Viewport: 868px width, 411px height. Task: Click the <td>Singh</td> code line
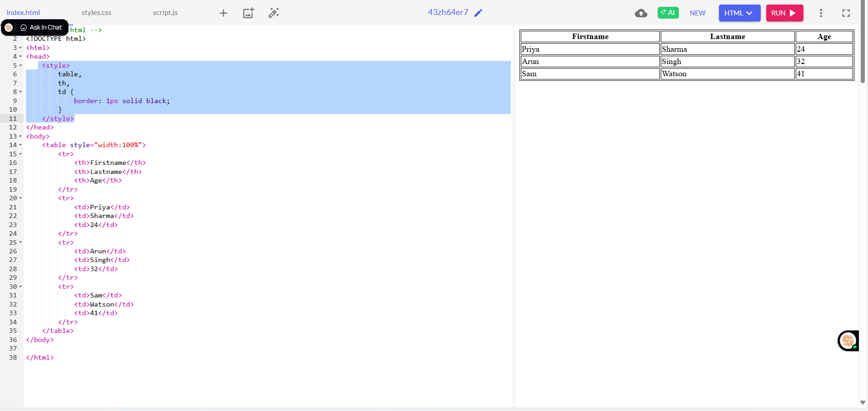[102, 260]
